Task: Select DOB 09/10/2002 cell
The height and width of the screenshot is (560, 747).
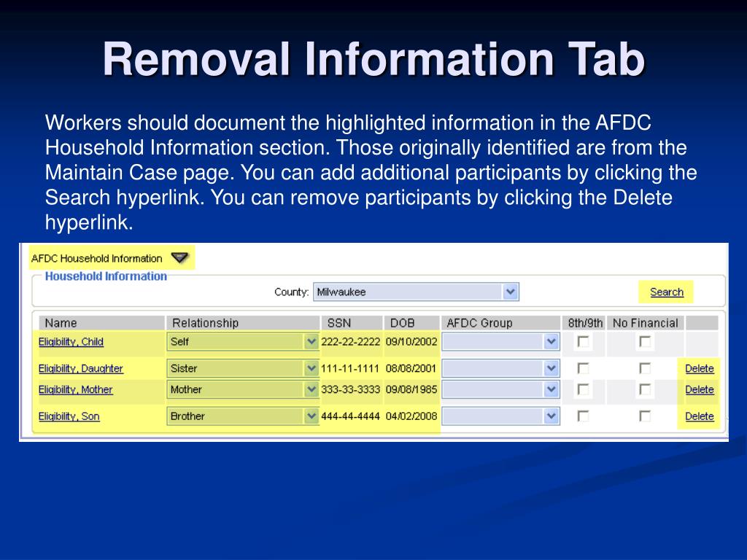Action: pyautogui.click(x=411, y=341)
